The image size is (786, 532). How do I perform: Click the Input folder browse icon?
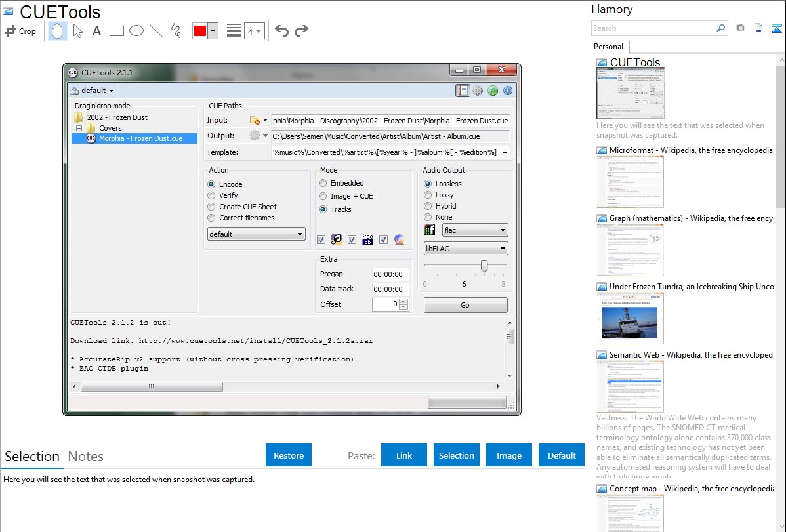click(255, 120)
